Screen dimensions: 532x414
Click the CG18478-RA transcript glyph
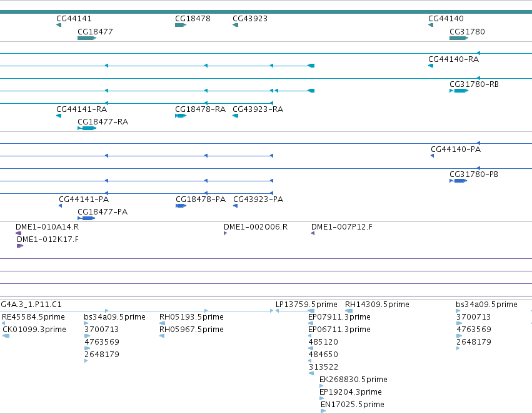[181, 116]
